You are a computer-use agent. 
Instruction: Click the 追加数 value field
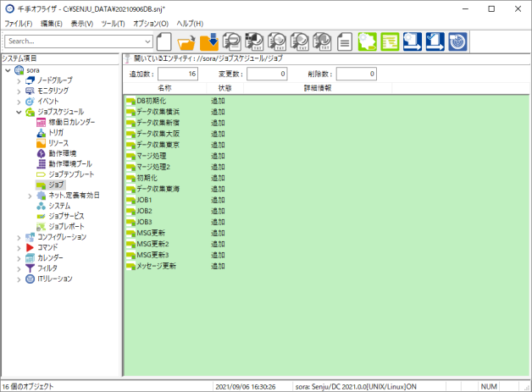tap(178, 74)
